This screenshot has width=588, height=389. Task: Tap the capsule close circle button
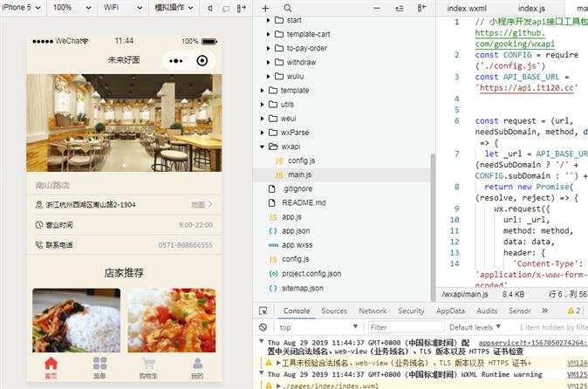(x=202, y=61)
